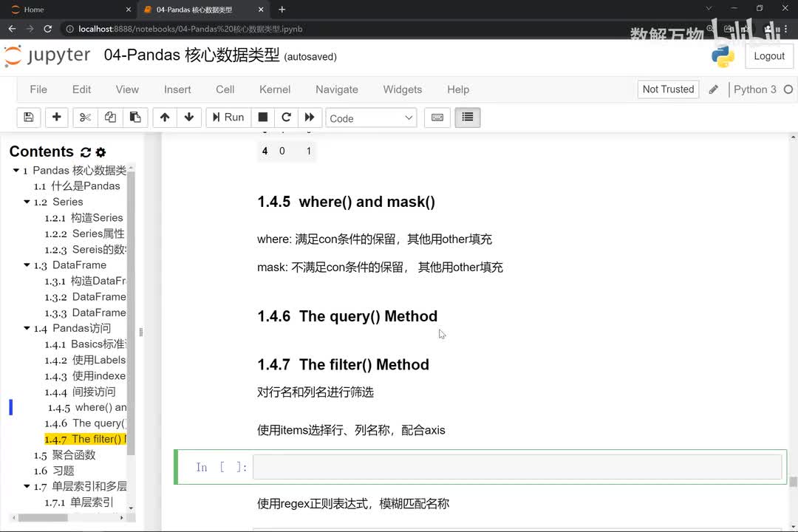Click the pencil edit icon near Not Trusted
This screenshot has width=798, height=532.
coord(714,89)
